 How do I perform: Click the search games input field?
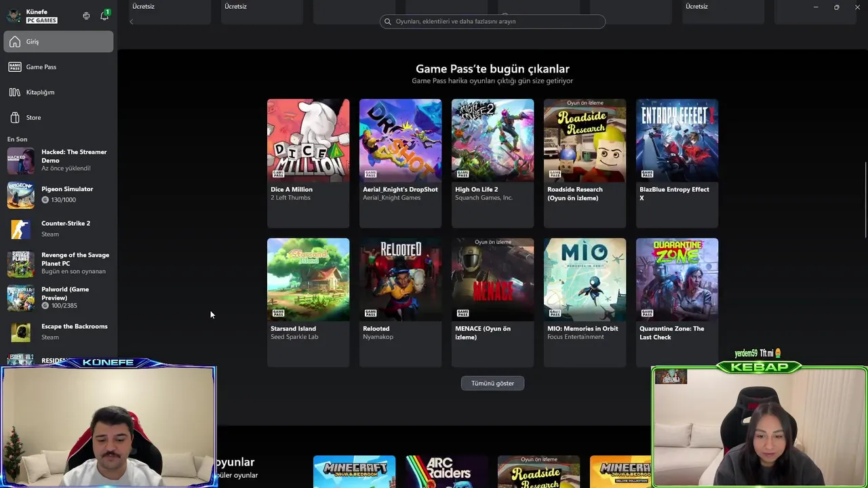click(x=492, y=22)
